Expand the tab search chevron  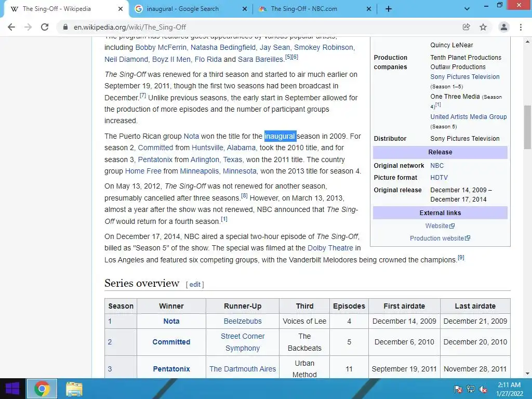(467, 9)
